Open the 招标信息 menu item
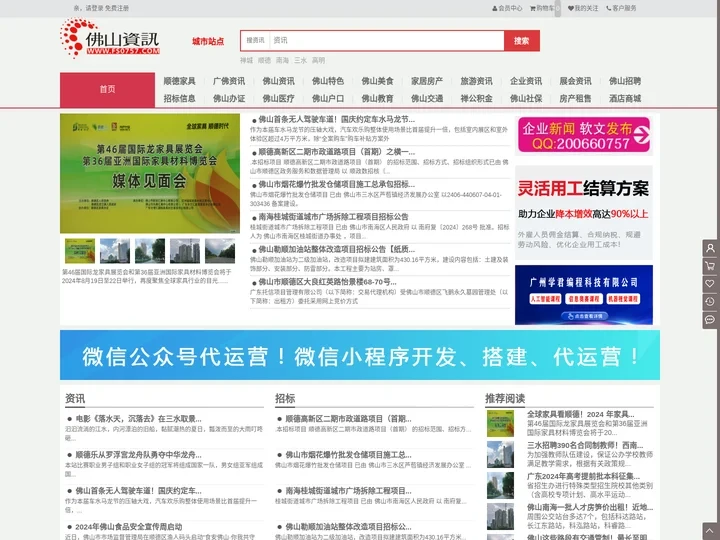This screenshot has height=540, width=720. pyautogui.click(x=180, y=98)
